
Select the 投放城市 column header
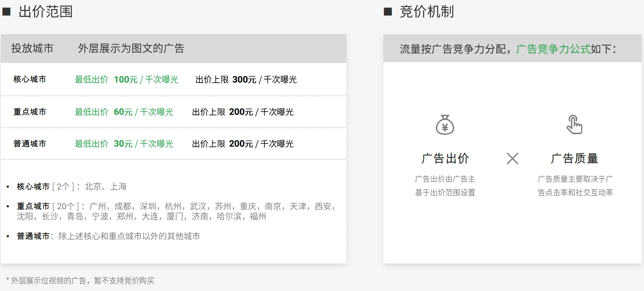point(32,48)
